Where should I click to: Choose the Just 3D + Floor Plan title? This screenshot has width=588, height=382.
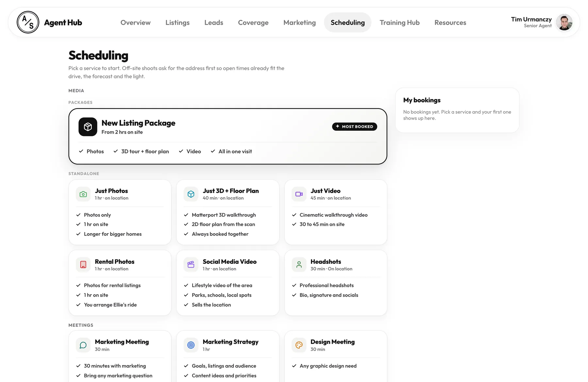point(231,191)
